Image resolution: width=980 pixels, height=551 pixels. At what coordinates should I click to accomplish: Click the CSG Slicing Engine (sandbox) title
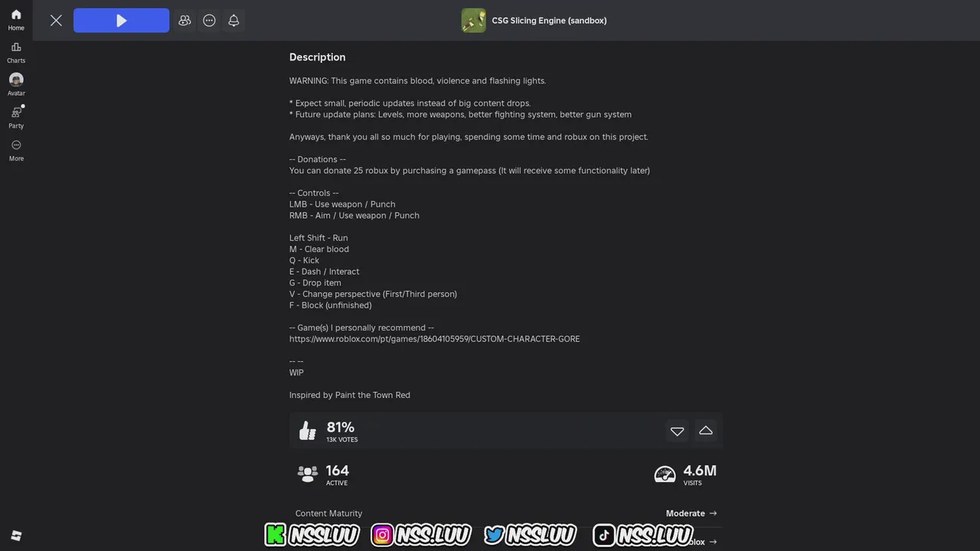549,21
